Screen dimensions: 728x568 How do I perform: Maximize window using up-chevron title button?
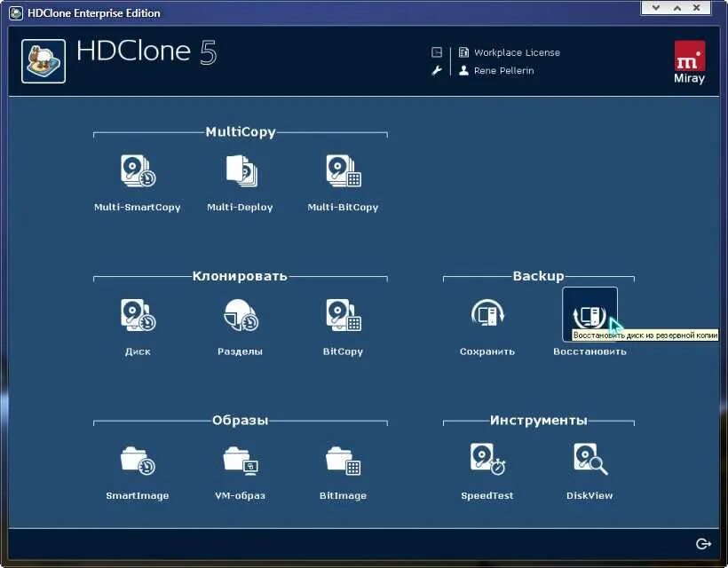(677, 7)
